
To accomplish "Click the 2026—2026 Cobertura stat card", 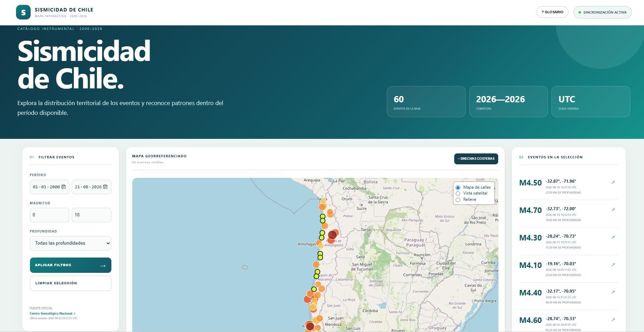I will [x=508, y=102].
